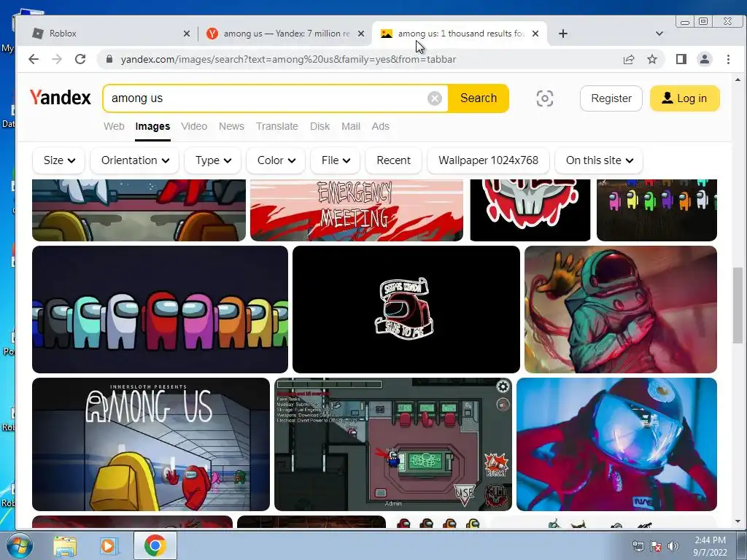The image size is (747, 560).
Task: Click the scrollbar down arrow
Action: [x=738, y=521]
